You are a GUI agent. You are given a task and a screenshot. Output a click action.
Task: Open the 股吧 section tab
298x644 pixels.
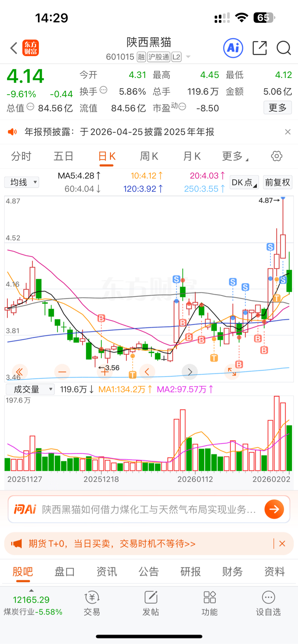pos(23,572)
